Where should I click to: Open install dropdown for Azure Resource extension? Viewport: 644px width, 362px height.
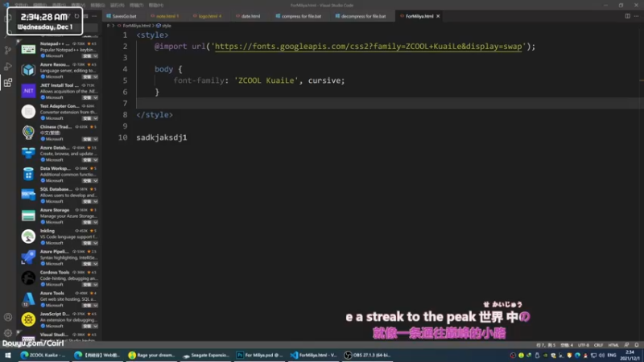(x=95, y=76)
